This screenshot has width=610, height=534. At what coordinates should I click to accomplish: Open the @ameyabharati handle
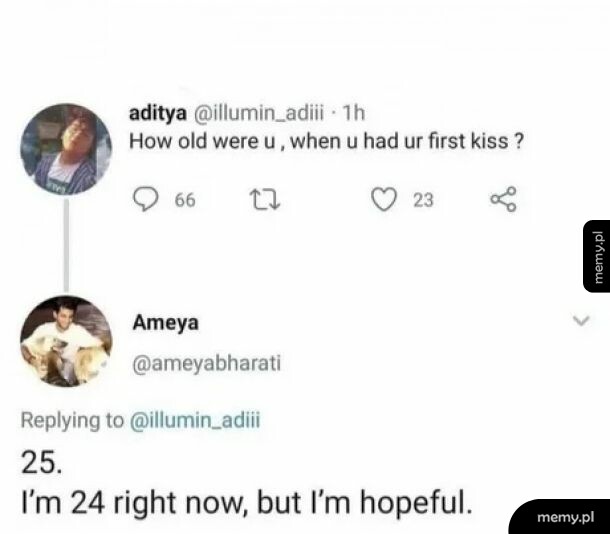coord(207,364)
